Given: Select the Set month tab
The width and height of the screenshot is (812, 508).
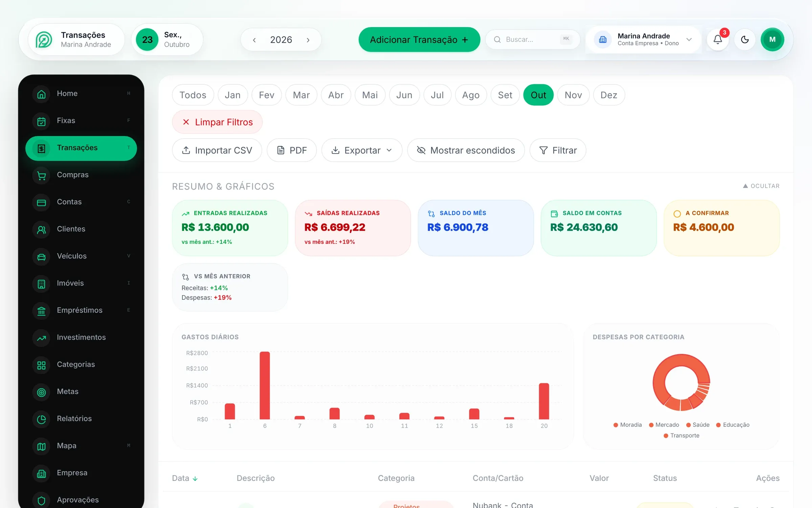Looking at the screenshot, I should (x=505, y=95).
